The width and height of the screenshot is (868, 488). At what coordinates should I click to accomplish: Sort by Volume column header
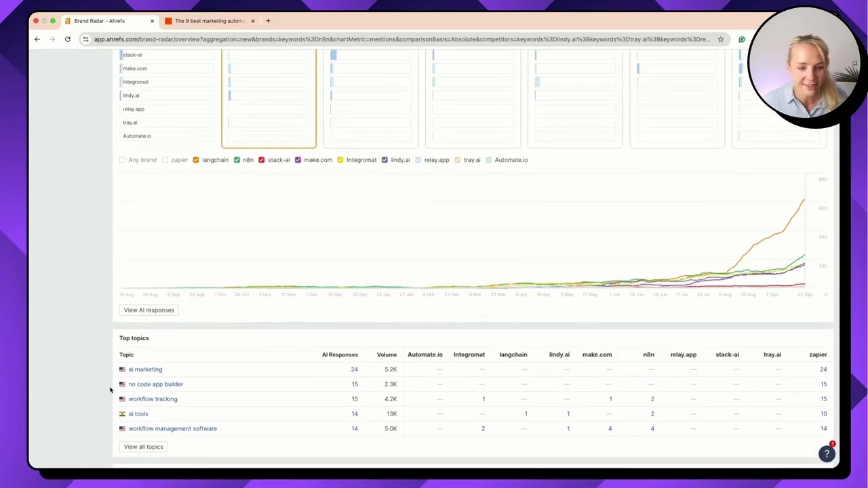tap(387, 354)
